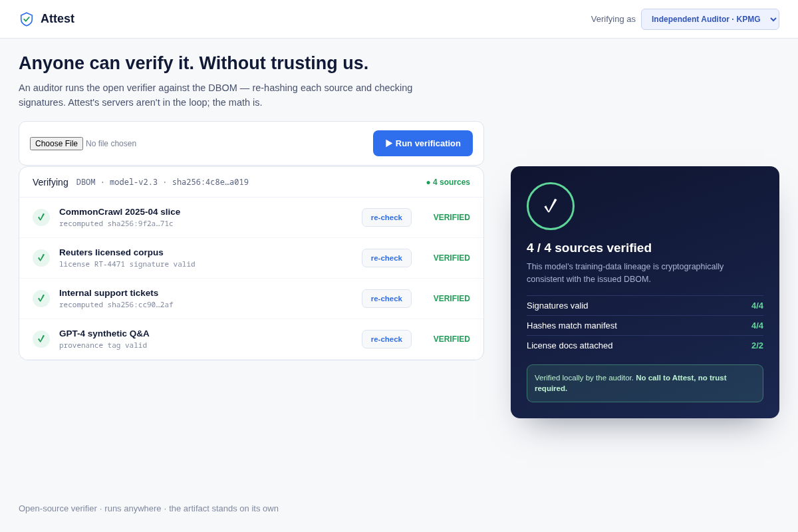This screenshot has width=798, height=532.
Task: Start Run verification
Action: pyautogui.click(x=423, y=144)
